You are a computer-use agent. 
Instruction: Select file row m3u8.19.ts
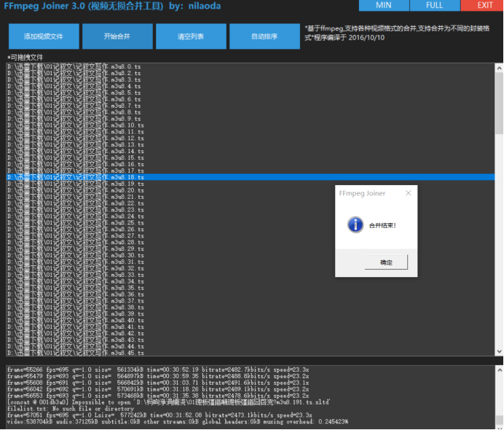pos(251,184)
